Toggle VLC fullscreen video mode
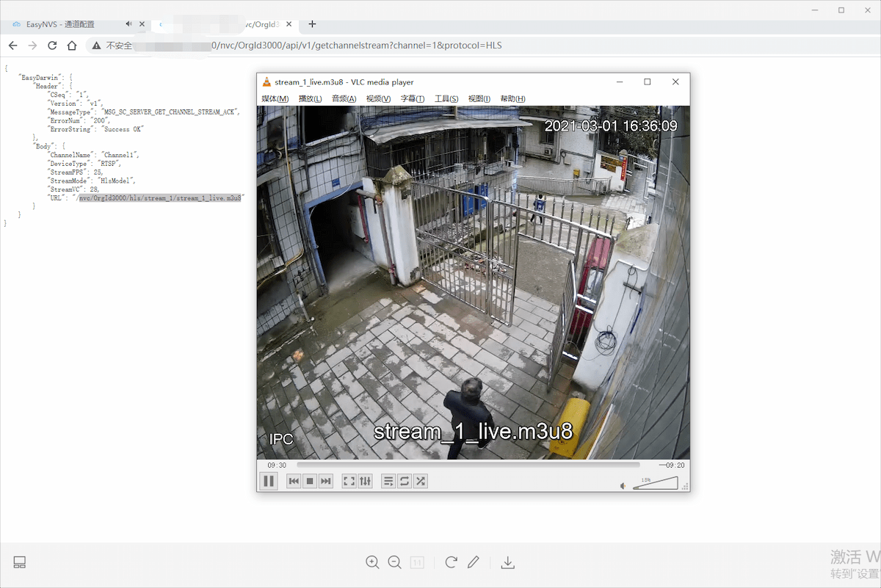This screenshot has height=588, width=881. coord(349,482)
